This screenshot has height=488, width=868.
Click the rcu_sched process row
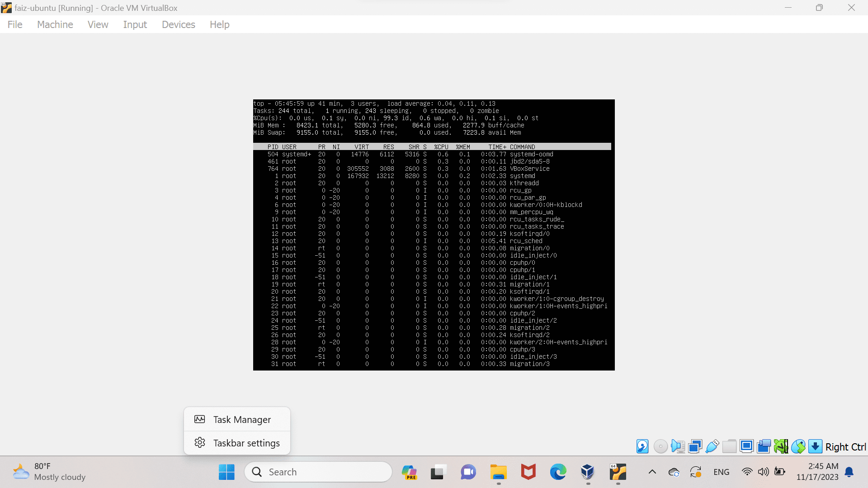pyautogui.click(x=432, y=241)
